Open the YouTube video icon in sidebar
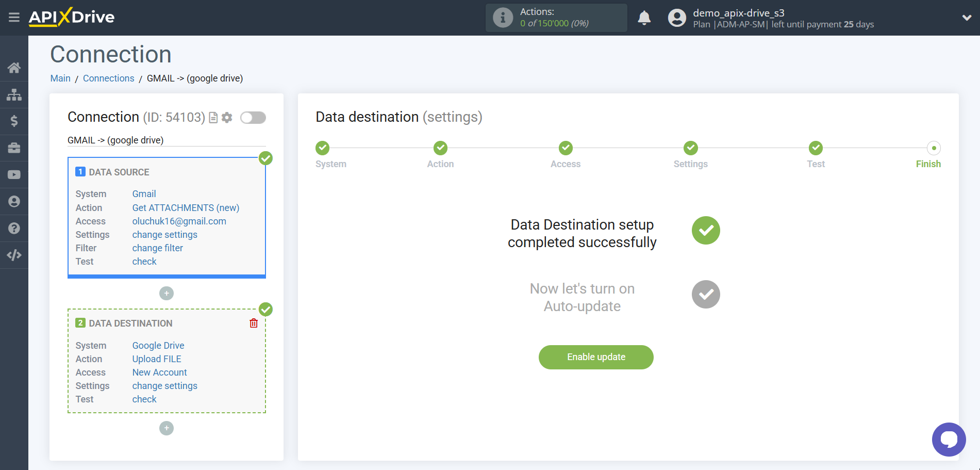 point(14,175)
